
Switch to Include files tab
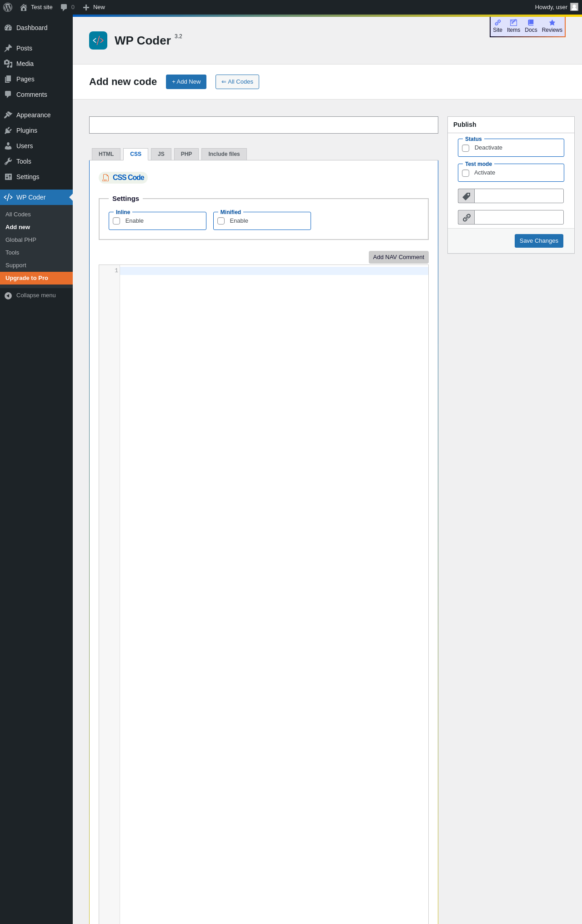[224, 154]
